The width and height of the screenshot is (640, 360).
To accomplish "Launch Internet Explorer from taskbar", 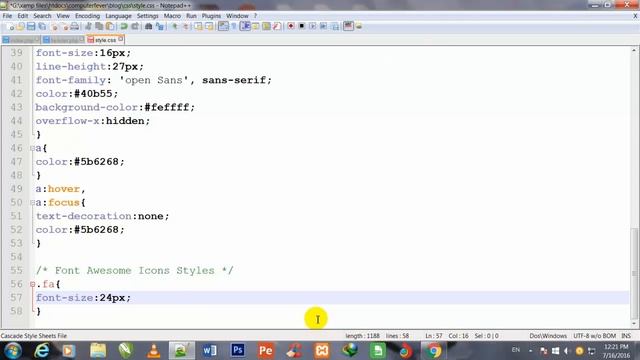I will pos(42,351).
